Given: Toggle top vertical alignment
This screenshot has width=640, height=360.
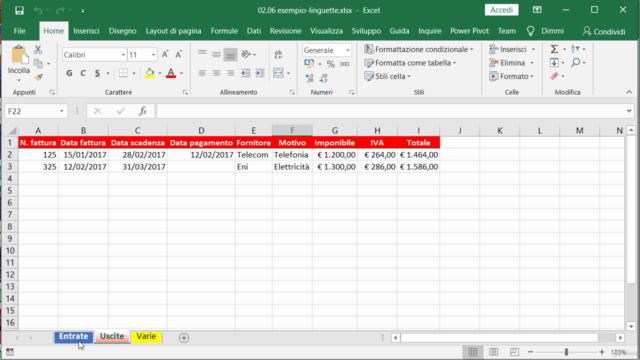Looking at the screenshot, I should coord(202,54).
